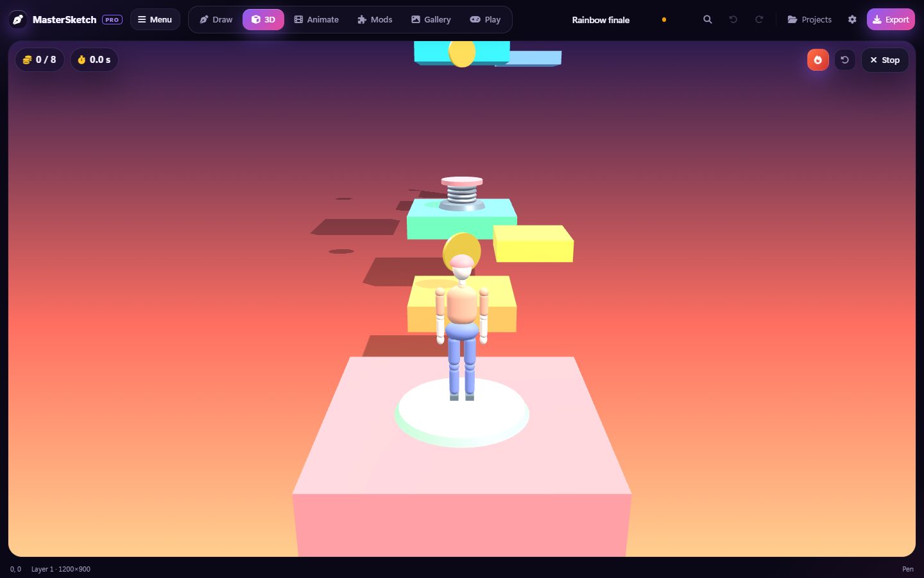Screen dimensions: 924x578
Task: Click the bright yellow block platform
Action: point(533,243)
